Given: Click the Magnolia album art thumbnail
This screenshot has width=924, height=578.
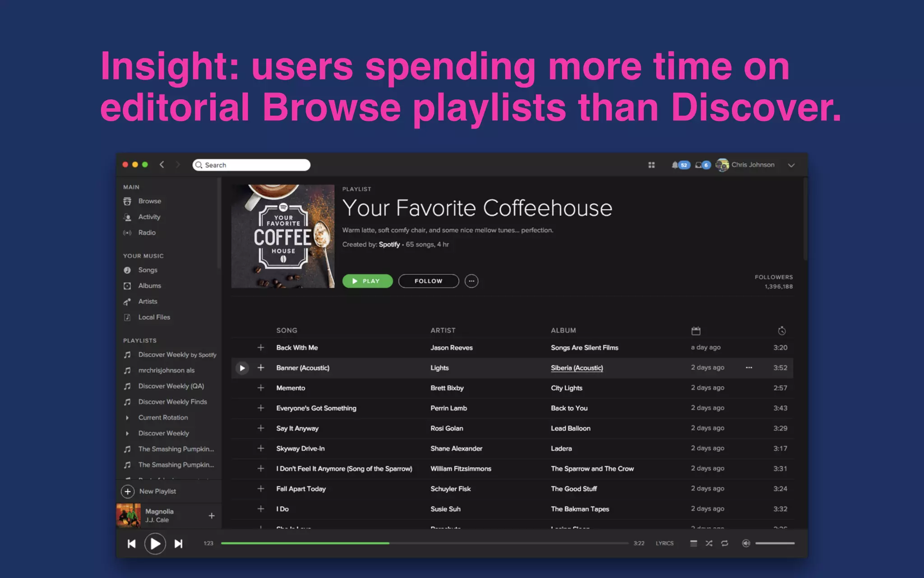Looking at the screenshot, I should point(129,516).
